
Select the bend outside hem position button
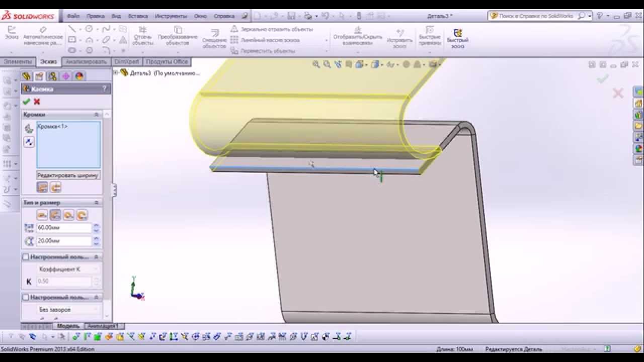tap(56, 188)
